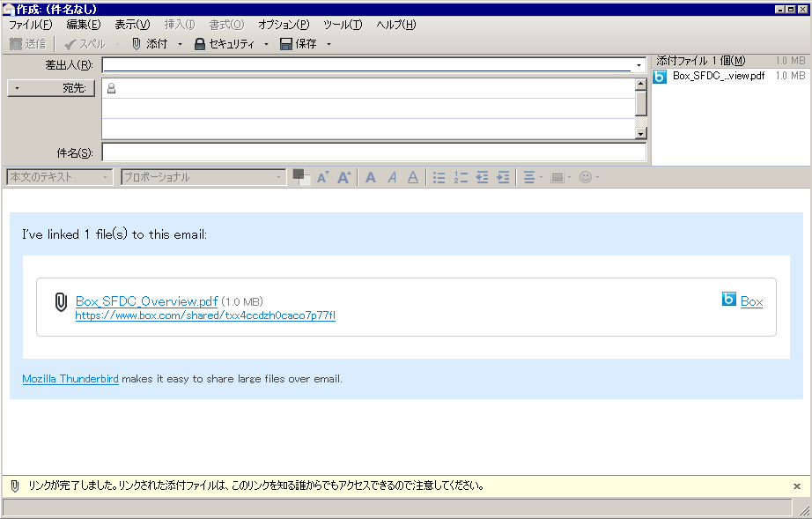Viewport: 812px width, 519px height.
Task: Click address list scrollbar down arrow
Action: [640, 134]
